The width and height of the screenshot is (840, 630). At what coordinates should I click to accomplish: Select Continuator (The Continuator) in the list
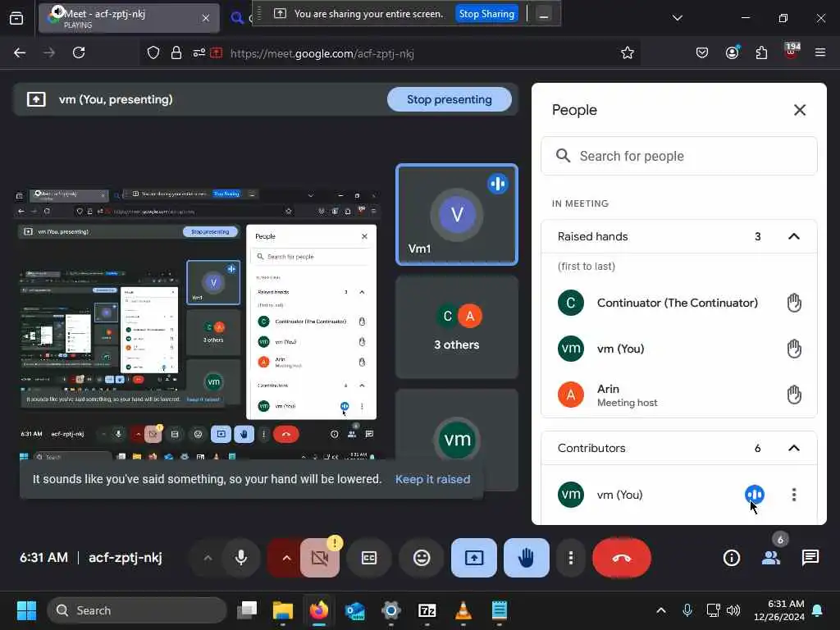coord(678,303)
